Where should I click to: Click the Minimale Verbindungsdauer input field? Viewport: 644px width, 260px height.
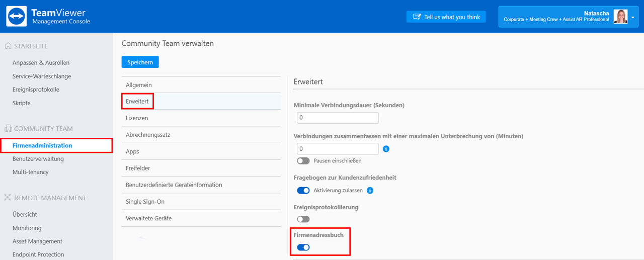coord(338,118)
